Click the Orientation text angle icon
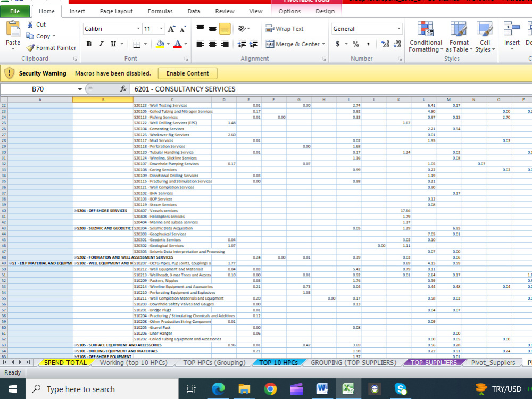The width and height of the screenshot is (532, 399). click(242, 29)
